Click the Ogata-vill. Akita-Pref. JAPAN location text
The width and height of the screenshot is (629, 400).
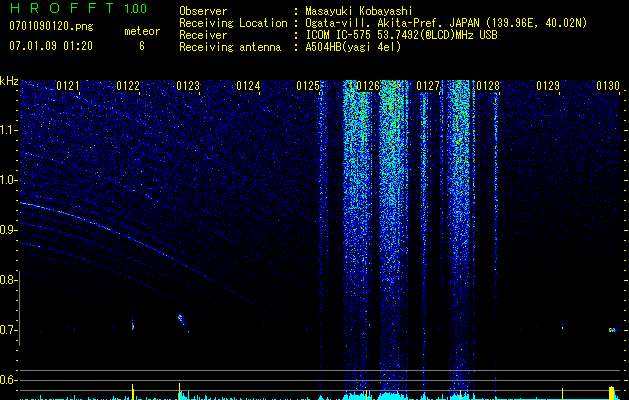pyautogui.click(x=446, y=23)
